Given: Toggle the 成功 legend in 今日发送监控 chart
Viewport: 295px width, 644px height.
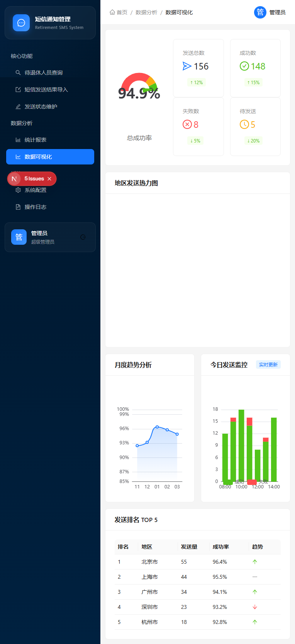Looking at the screenshot, I should [x=234, y=482].
